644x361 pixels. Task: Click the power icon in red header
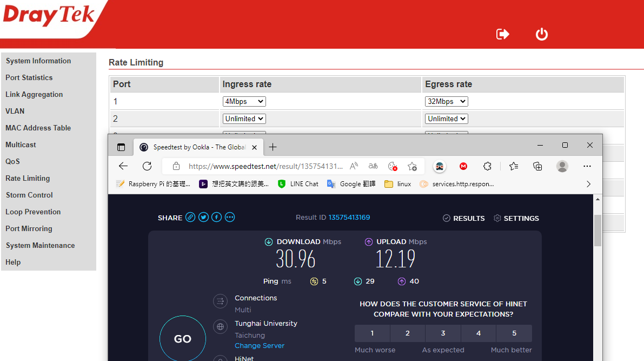pyautogui.click(x=541, y=34)
